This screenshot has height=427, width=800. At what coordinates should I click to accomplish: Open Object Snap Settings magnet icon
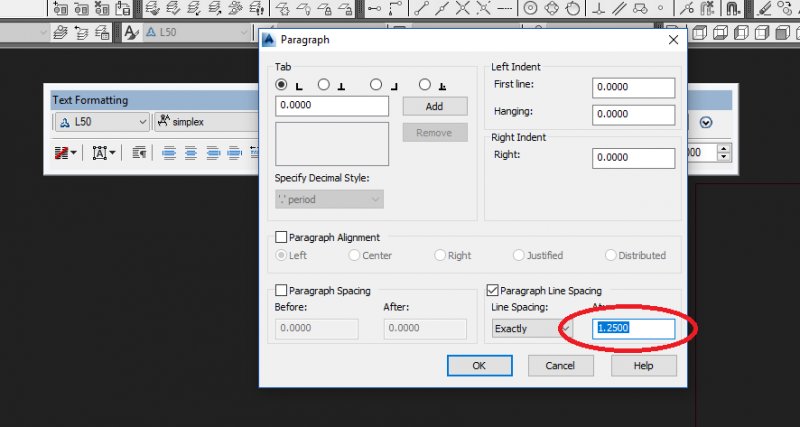point(733,8)
